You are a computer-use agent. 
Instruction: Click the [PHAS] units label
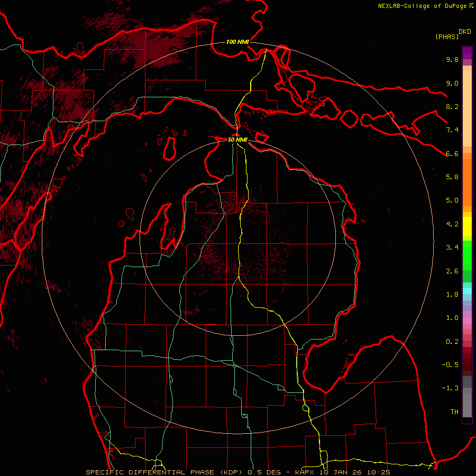pyautogui.click(x=447, y=36)
